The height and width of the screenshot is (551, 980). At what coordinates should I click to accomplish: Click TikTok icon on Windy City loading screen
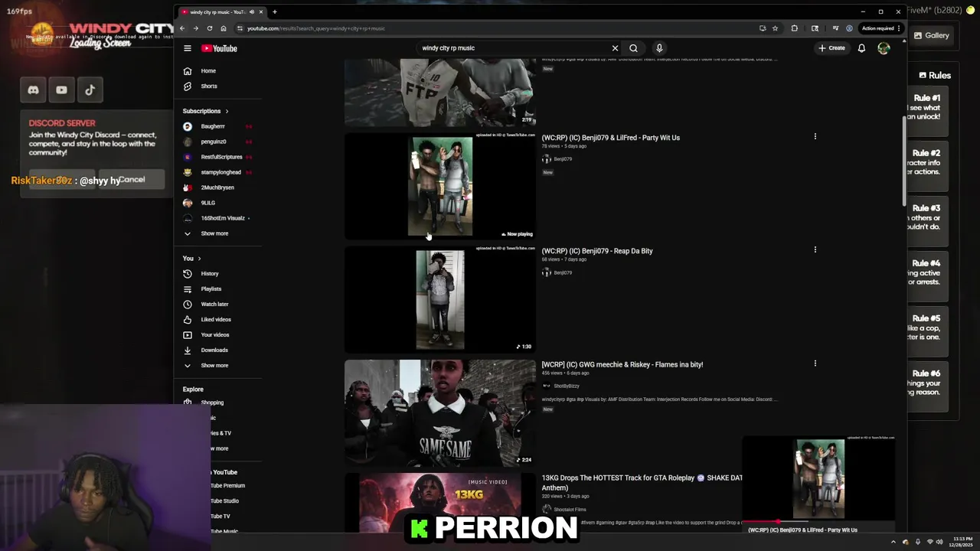90,90
